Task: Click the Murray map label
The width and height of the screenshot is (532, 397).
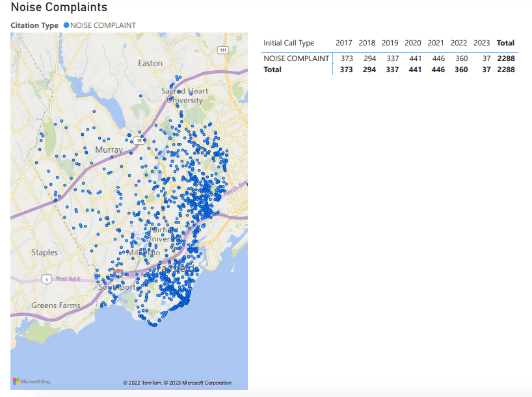Action: (x=109, y=150)
